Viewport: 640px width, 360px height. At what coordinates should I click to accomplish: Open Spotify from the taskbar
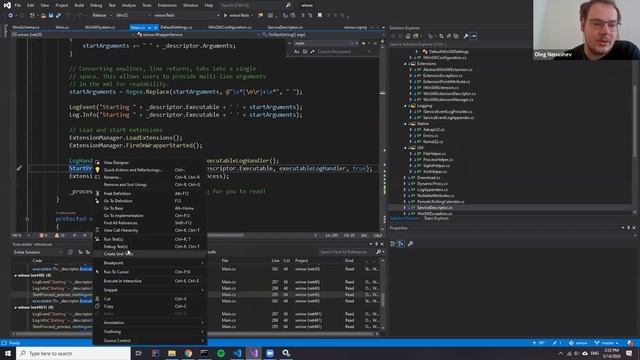coord(221,353)
